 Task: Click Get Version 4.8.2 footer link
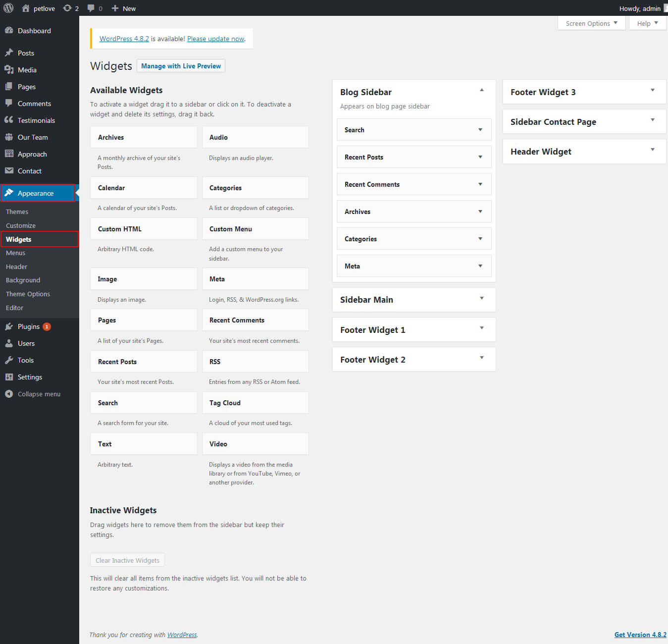[x=640, y=635]
